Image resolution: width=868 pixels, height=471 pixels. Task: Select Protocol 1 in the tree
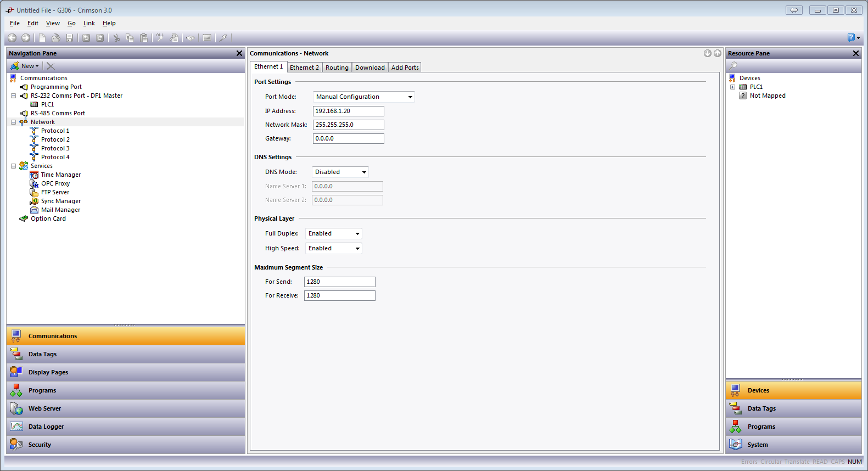point(55,131)
